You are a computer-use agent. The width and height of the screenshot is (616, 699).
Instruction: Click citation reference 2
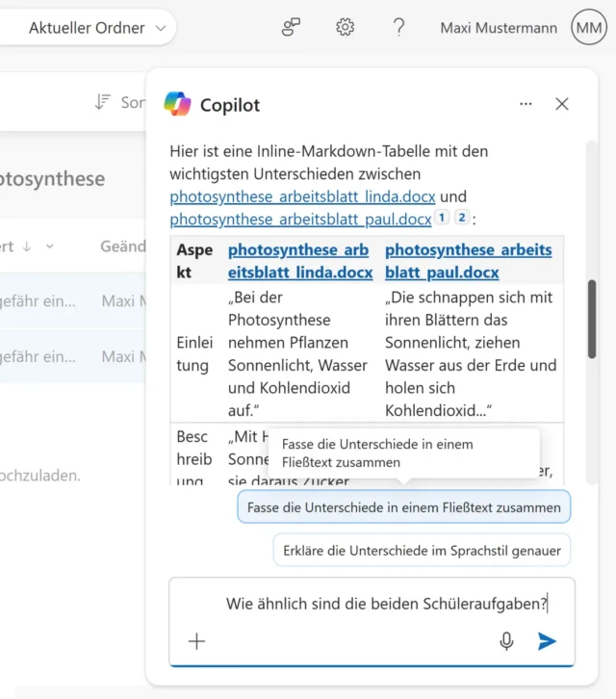(x=462, y=218)
